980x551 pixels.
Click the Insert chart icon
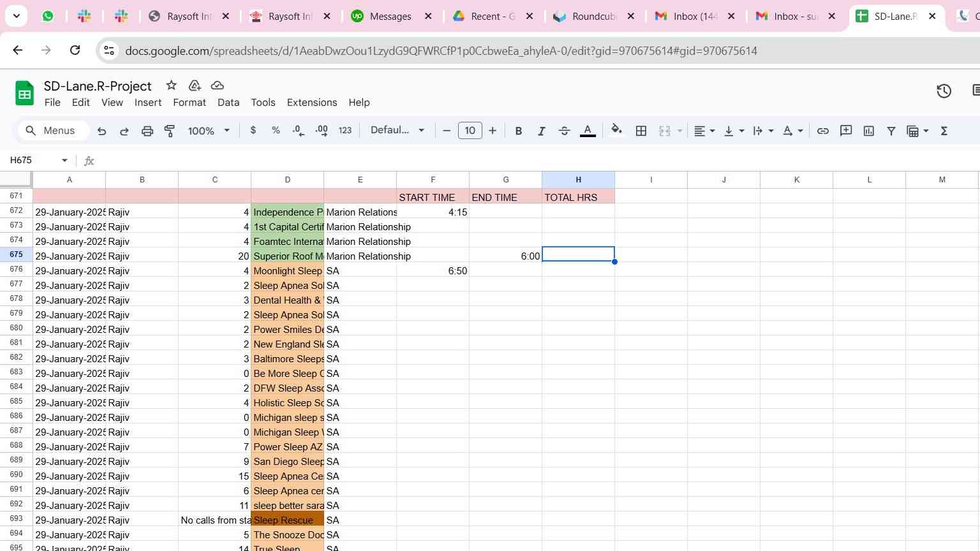pos(869,131)
